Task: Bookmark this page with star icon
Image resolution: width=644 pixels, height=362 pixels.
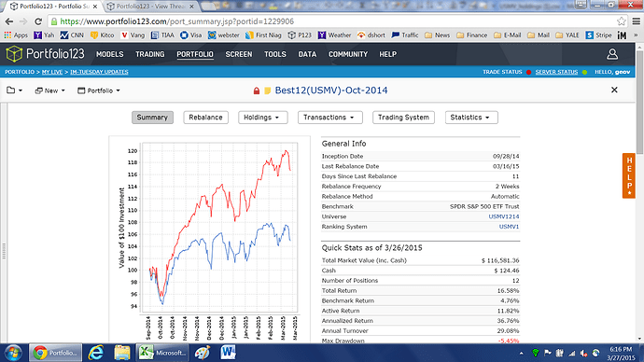Action: pos(621,21)
